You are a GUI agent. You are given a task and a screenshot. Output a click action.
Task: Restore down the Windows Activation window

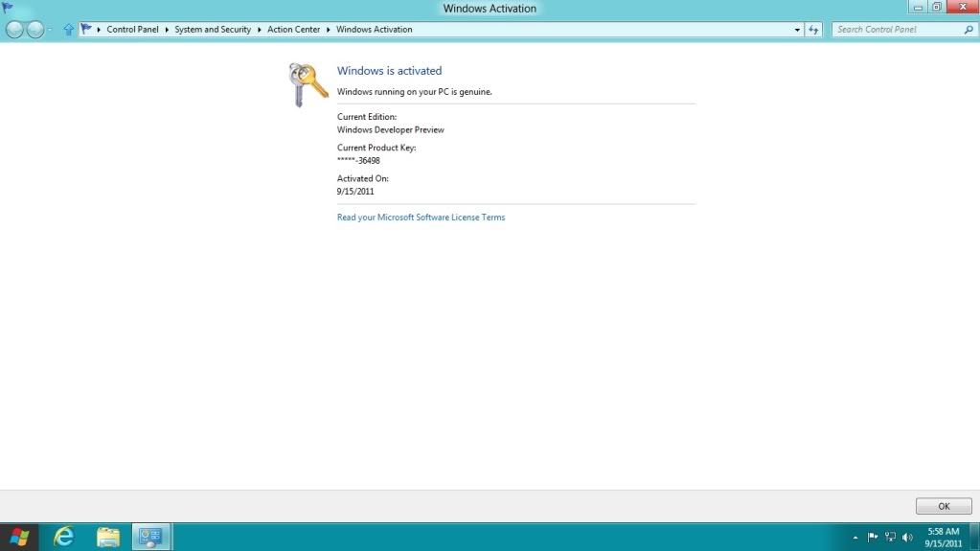pyautogui.click(x=936, y=8)
